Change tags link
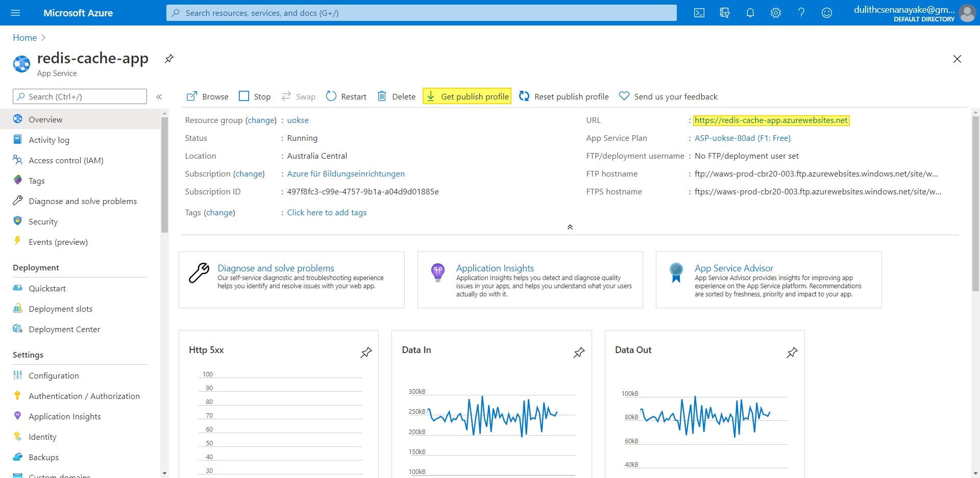Image resolution: width=980 pixels, height=478 pixels. pos(219,213)
